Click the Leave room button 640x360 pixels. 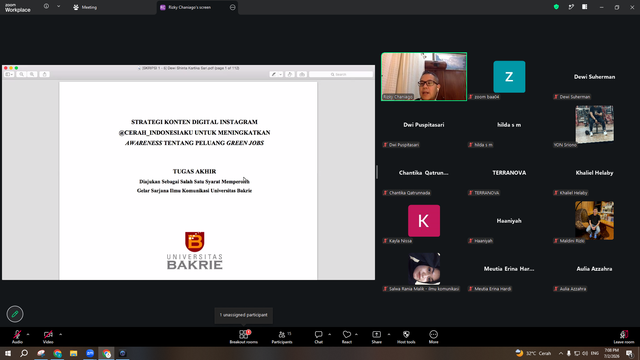[624, 337]
